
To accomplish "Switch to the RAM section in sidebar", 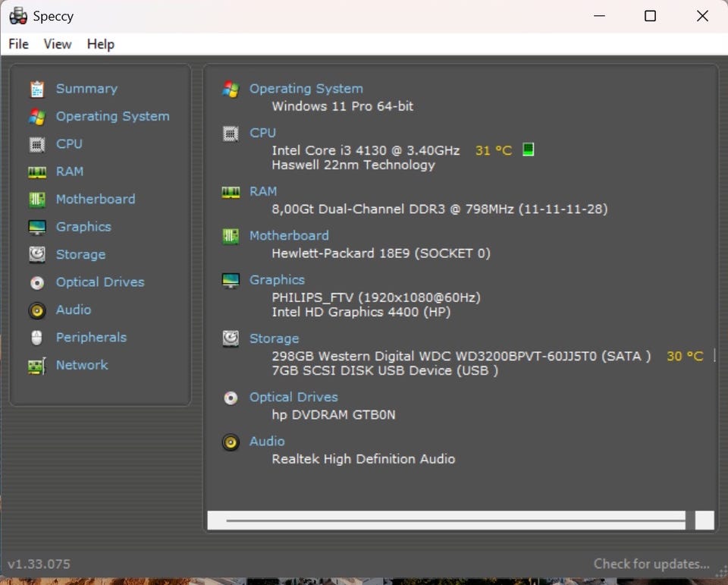I will (70, 171).
